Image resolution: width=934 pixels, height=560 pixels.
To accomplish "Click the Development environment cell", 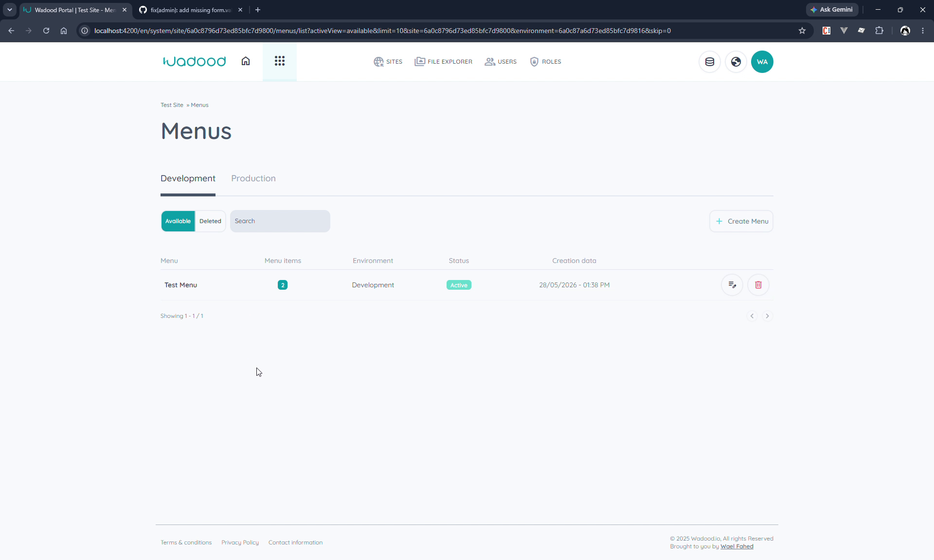I will (373, 285).
